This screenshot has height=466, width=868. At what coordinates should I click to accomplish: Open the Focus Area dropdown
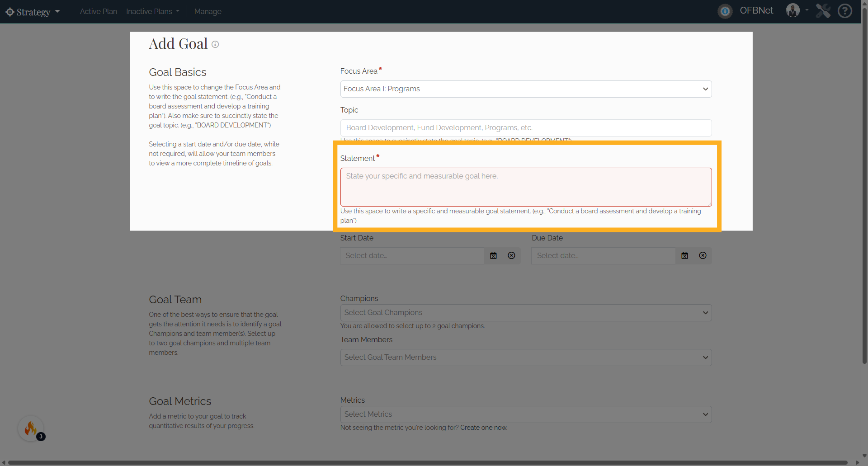(526, 89)
